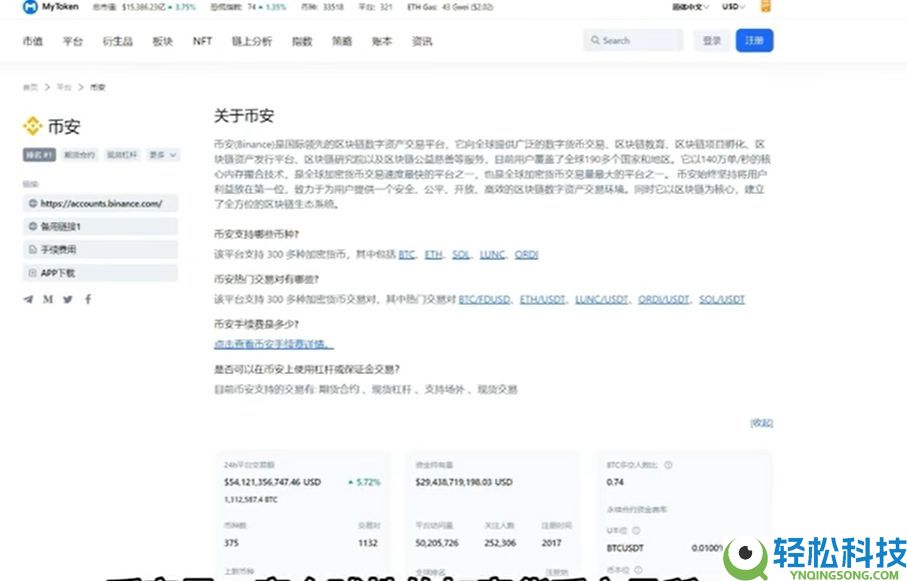This screenshot has height=581, width=907.
Task: Open the 手续费用 fees link
Action: [x=101, y=249]
